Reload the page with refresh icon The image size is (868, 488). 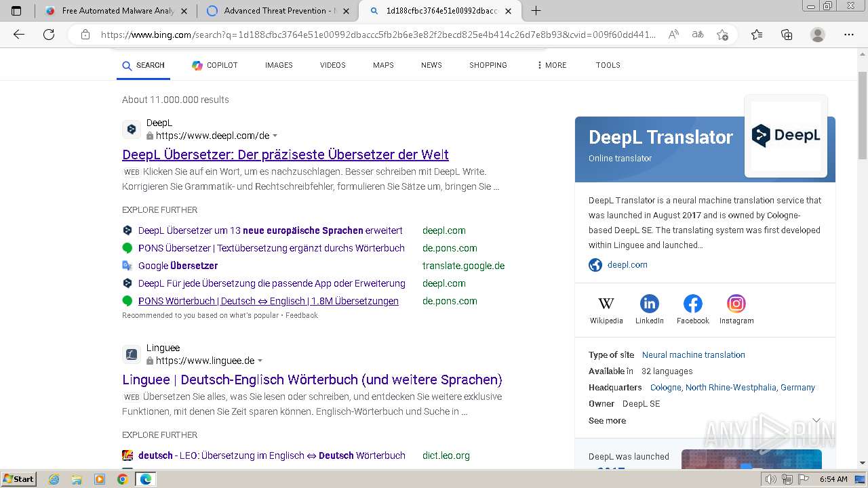tap(49, 35)
